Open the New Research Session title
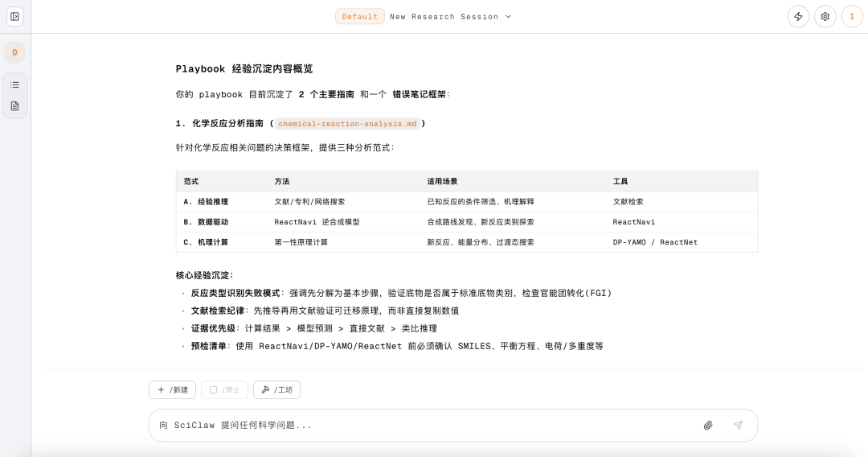 444,16
